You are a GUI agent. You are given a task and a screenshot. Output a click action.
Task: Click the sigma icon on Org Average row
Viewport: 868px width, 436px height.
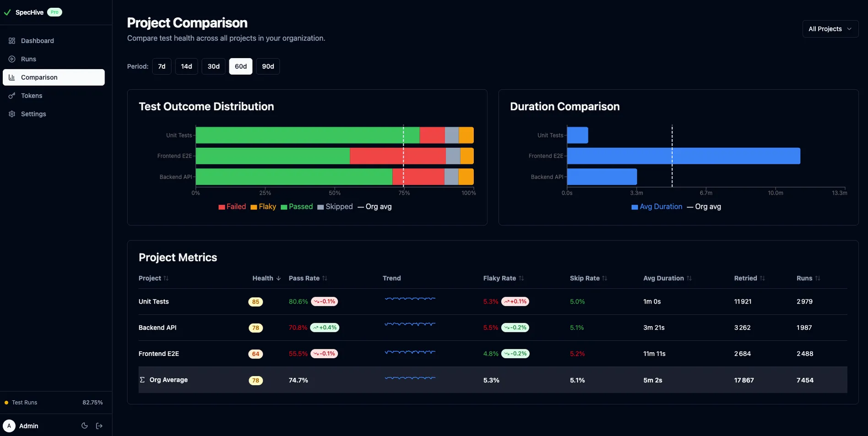pyautogui.click(x=142, y=380)
